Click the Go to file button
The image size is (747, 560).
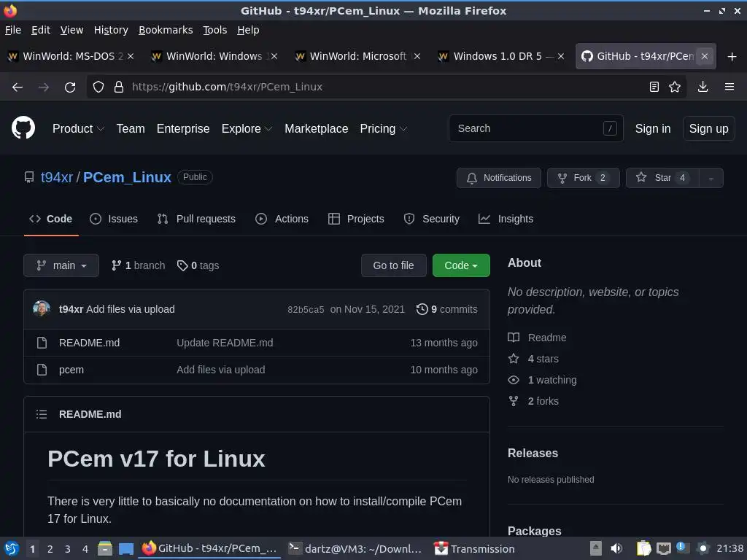point(393,265)
